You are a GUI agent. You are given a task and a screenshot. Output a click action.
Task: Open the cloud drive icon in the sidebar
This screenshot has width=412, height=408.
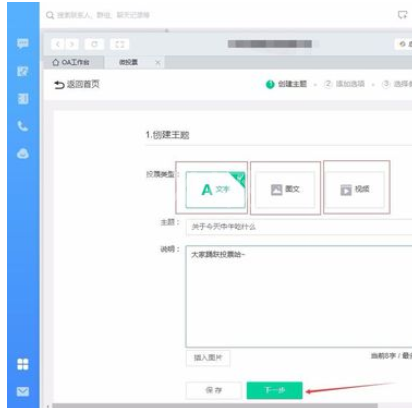point(23,154)
